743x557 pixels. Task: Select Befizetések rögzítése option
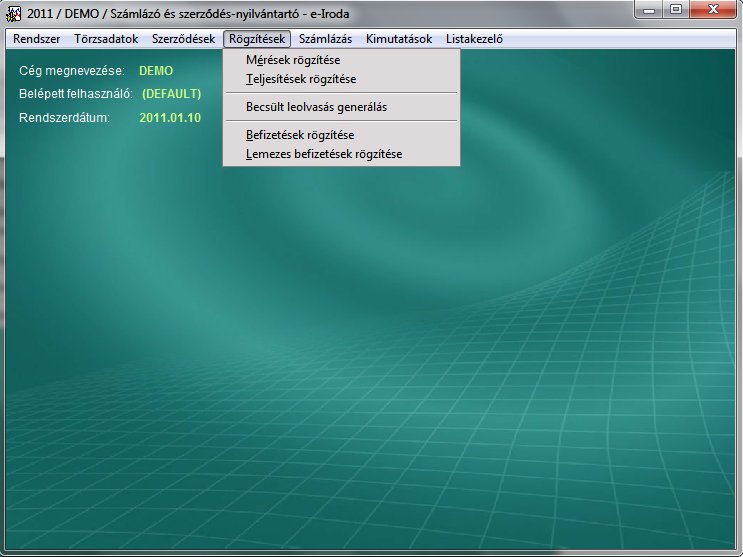(300, 134)
